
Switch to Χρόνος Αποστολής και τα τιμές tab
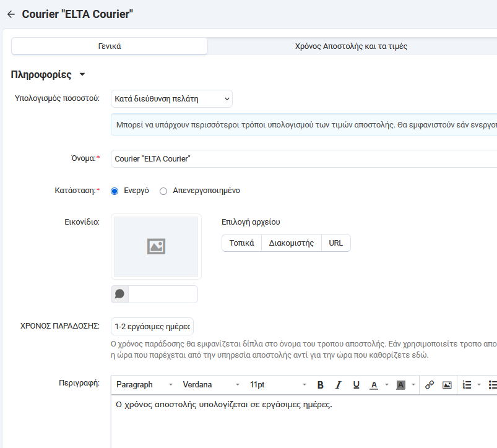(x=351, y=46)
